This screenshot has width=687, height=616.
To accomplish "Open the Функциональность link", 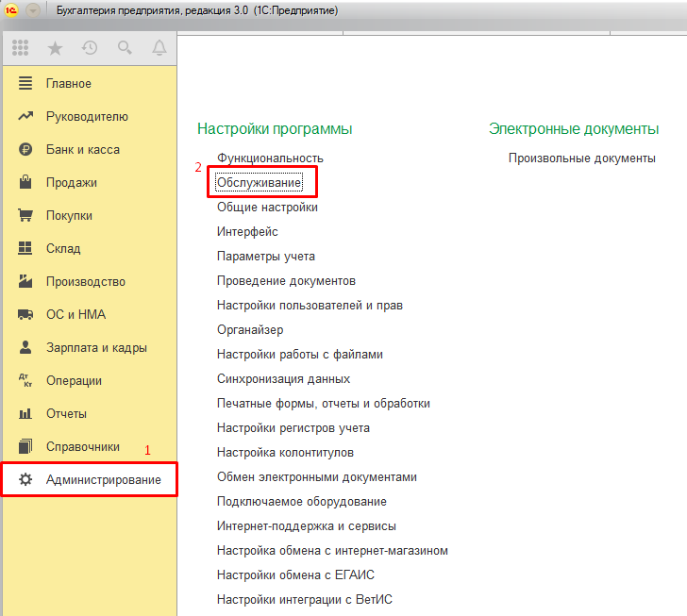I will [270, 158].
